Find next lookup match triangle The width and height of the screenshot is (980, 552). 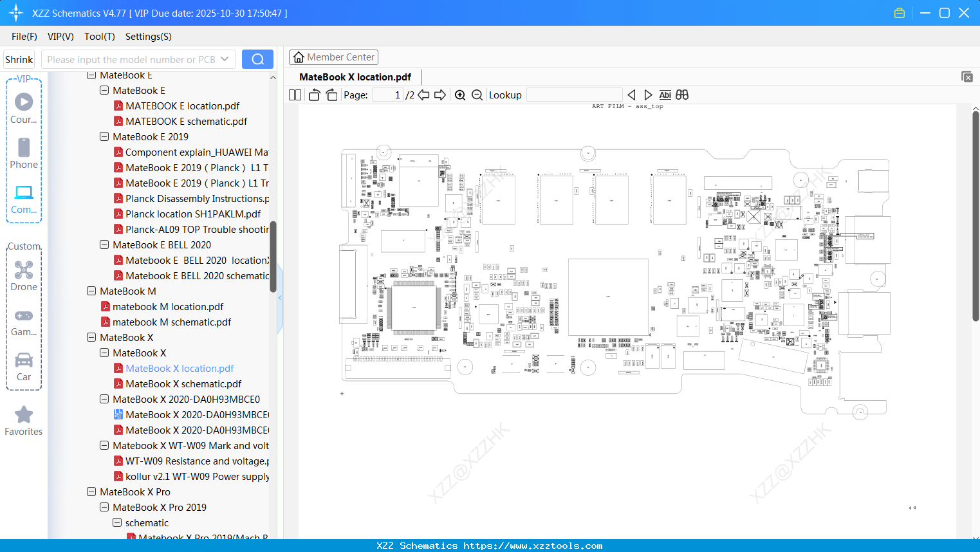(x=648, y=95)
